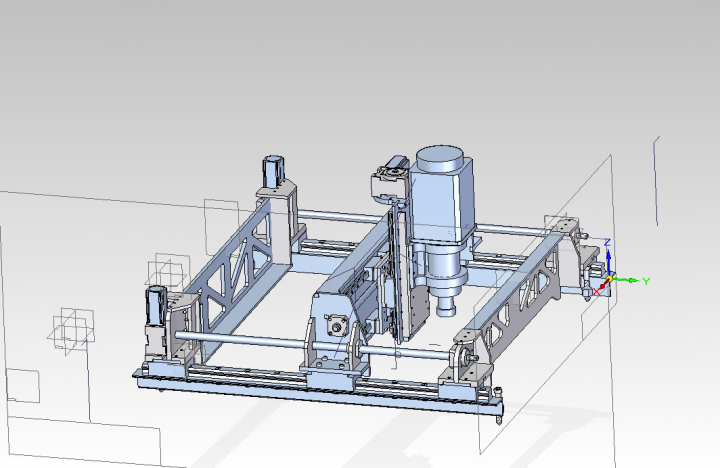Select the red X axis of triad
The image size is (720, 468).
[601, 287]
